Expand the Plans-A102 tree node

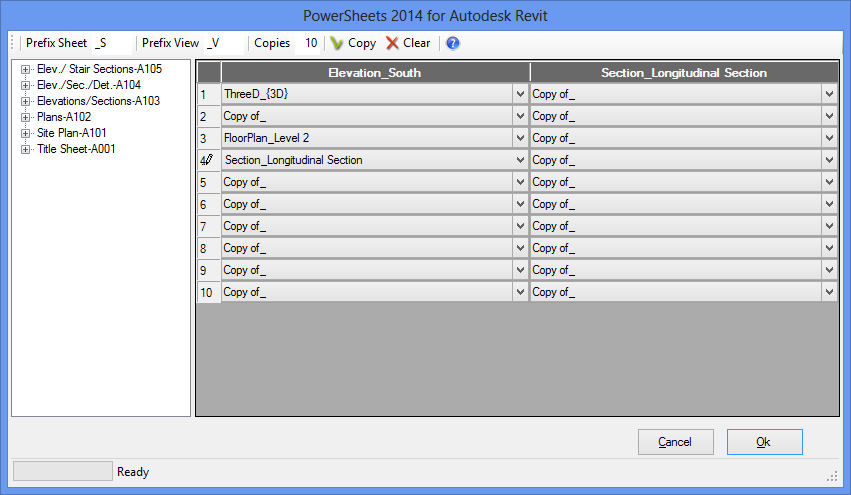(25, 117)
